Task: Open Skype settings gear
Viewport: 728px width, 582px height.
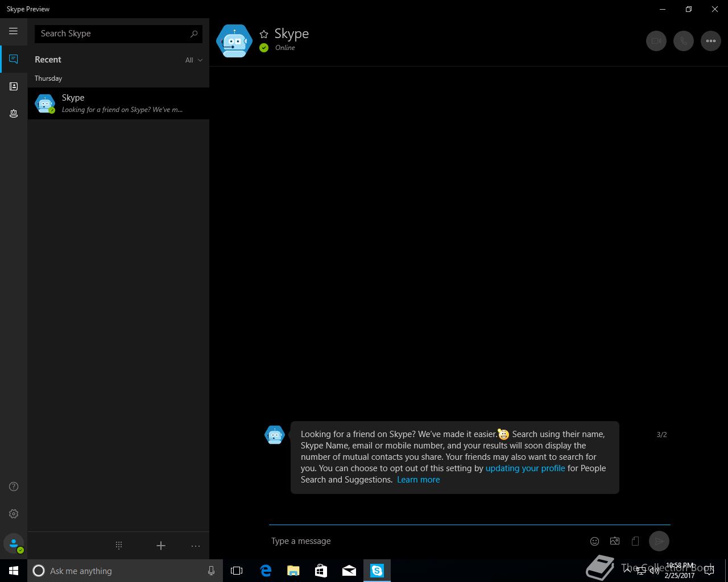Action: tap(14, 514)
